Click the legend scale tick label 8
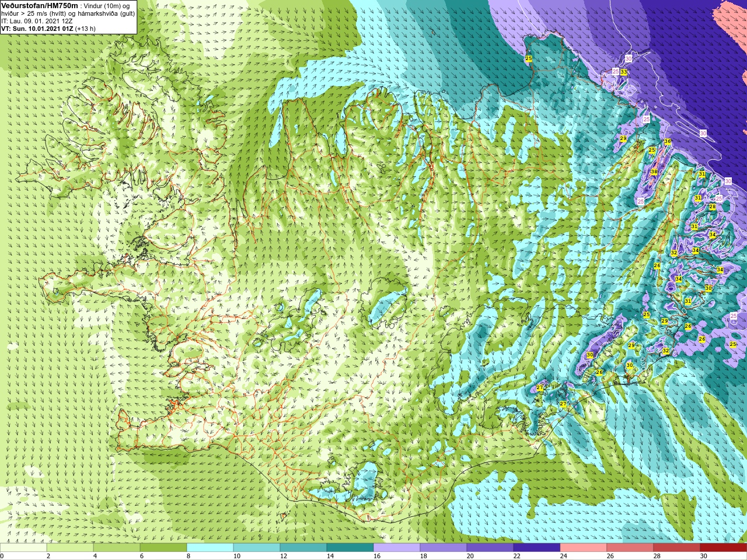Viewport: 747px width, 560px height. click(x=189, y=556)
